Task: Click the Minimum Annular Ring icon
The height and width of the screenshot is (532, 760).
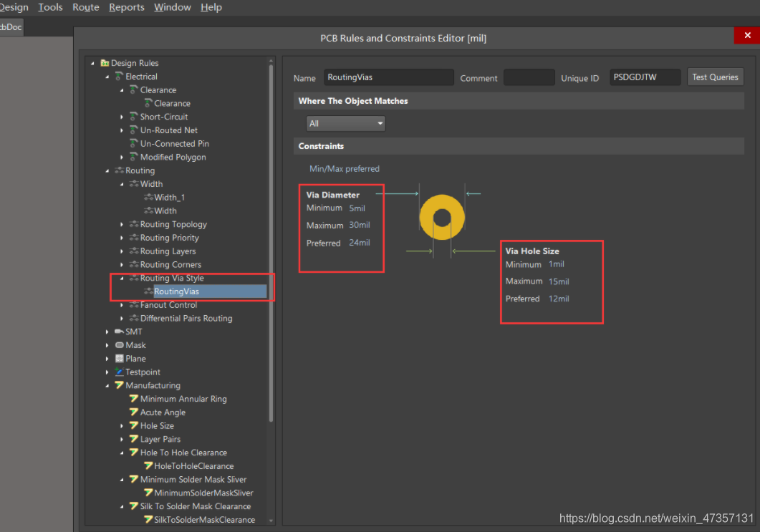Action: pyautogui.click(x=134, y=399)
